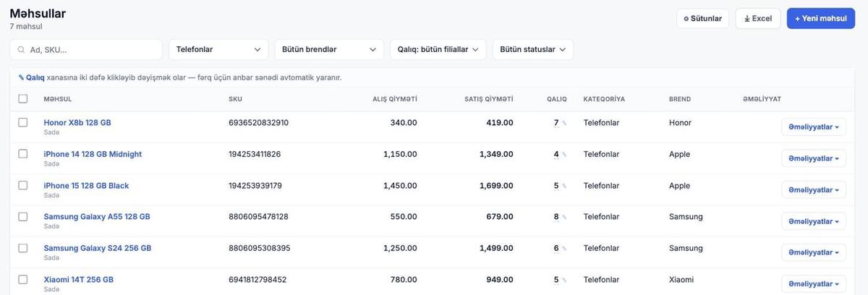Click the BREND column header
The height and width of the screenshot is (295, 868).
tap(680, 99)
